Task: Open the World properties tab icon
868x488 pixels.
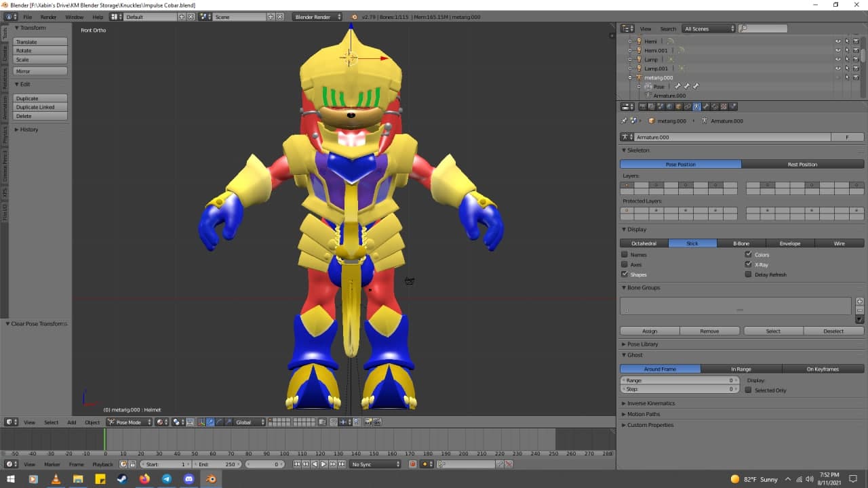Action: click(669, 106)
